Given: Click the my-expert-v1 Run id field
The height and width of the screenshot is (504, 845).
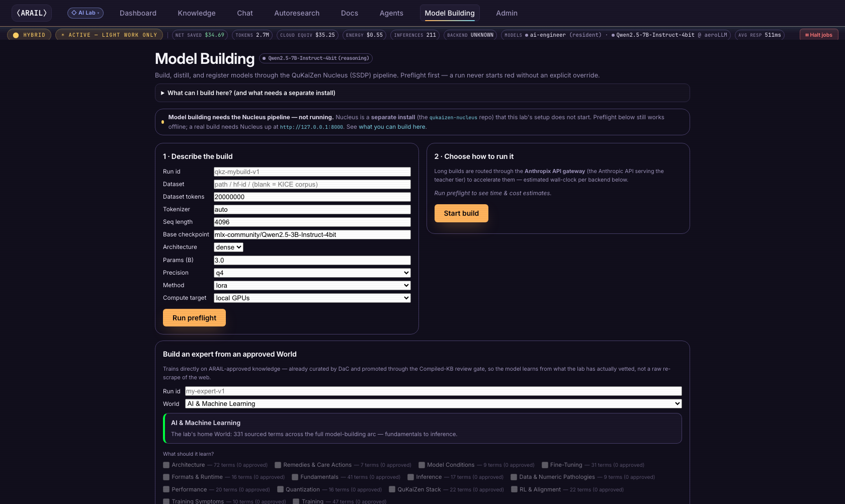Looking at the screenshot, I should [434, 391].
